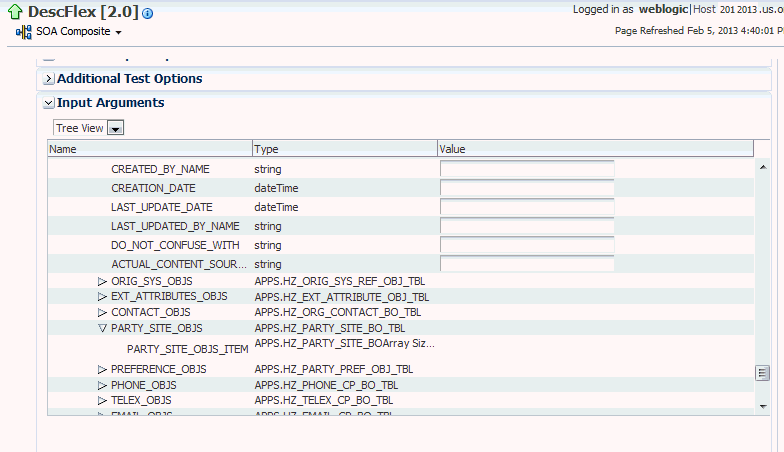Click the APPS.HZ_PARTY_PREF_OBJ_TBL type cell

point(334,370)
